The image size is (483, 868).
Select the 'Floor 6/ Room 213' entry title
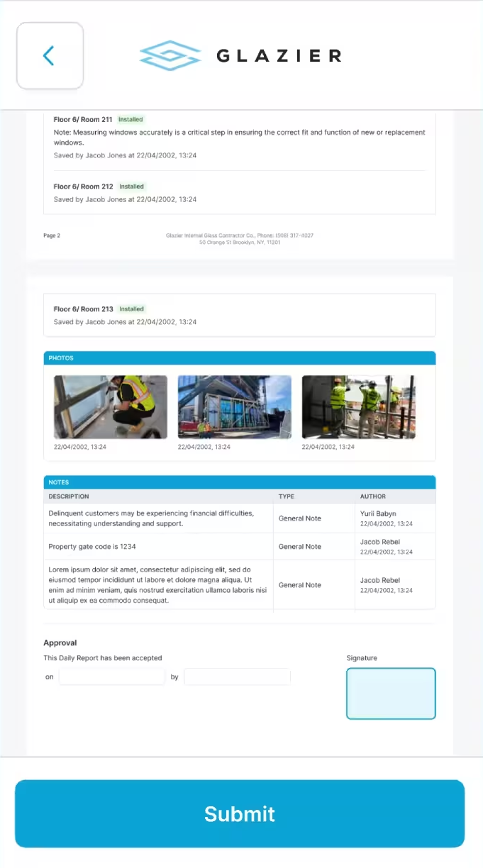(x=83, y=309)
